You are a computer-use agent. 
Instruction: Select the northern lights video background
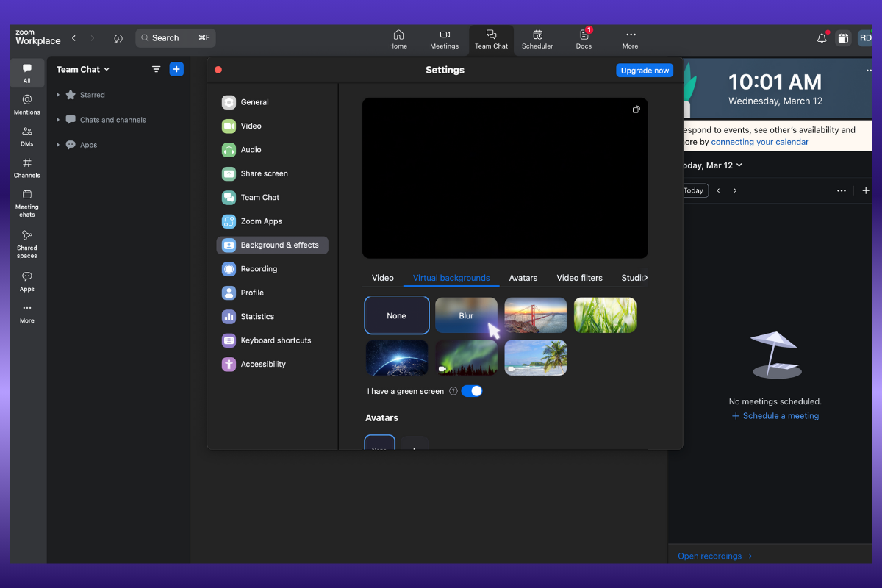(466, 358)
